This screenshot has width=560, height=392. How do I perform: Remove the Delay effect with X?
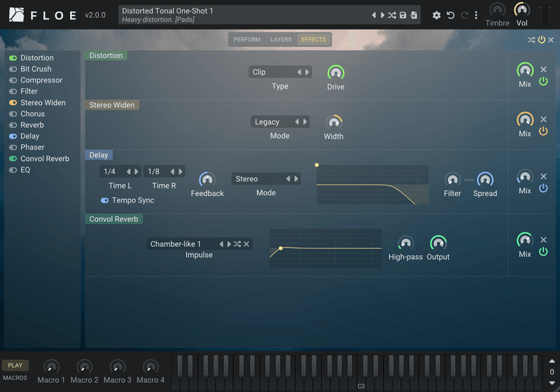(x=544, y=176)
